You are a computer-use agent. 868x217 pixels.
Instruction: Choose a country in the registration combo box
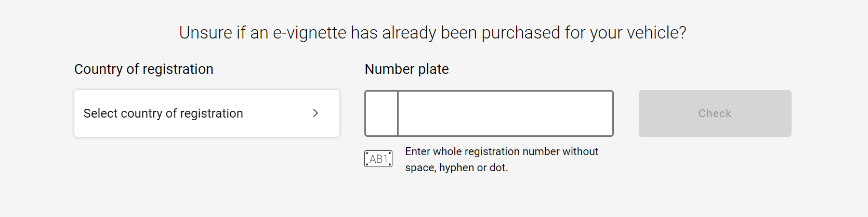[x=207, y=113]
